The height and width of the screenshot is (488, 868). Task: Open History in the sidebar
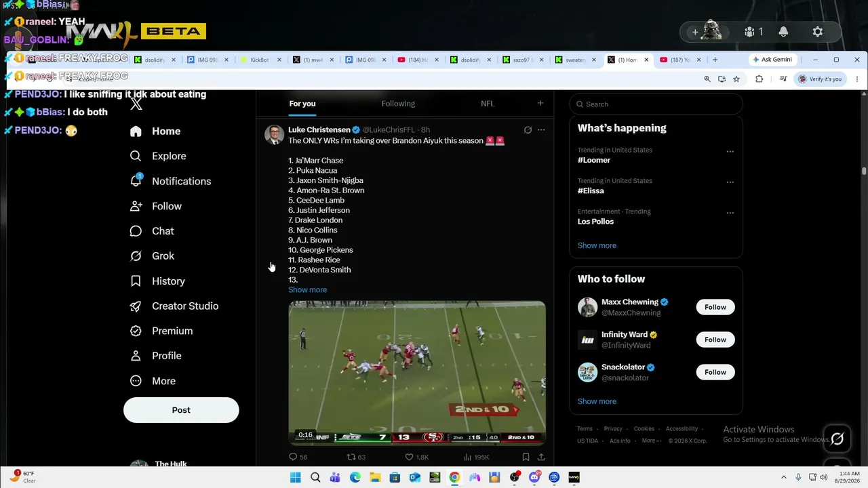(x=157, y=281)
